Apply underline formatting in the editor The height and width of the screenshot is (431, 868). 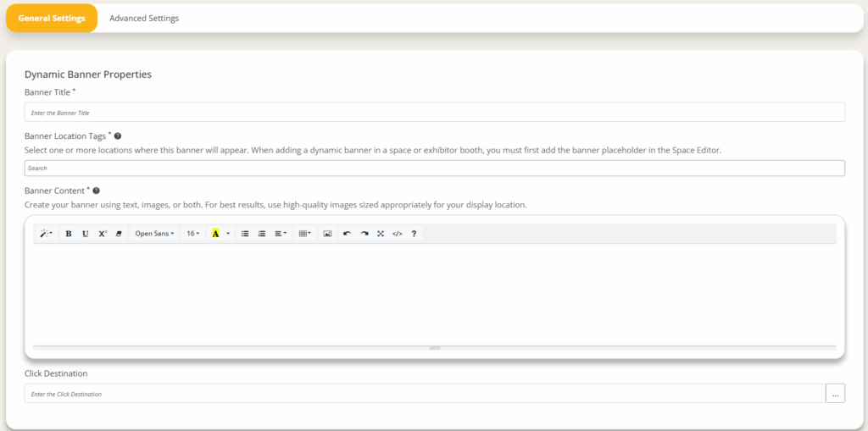tap(85, 234)
